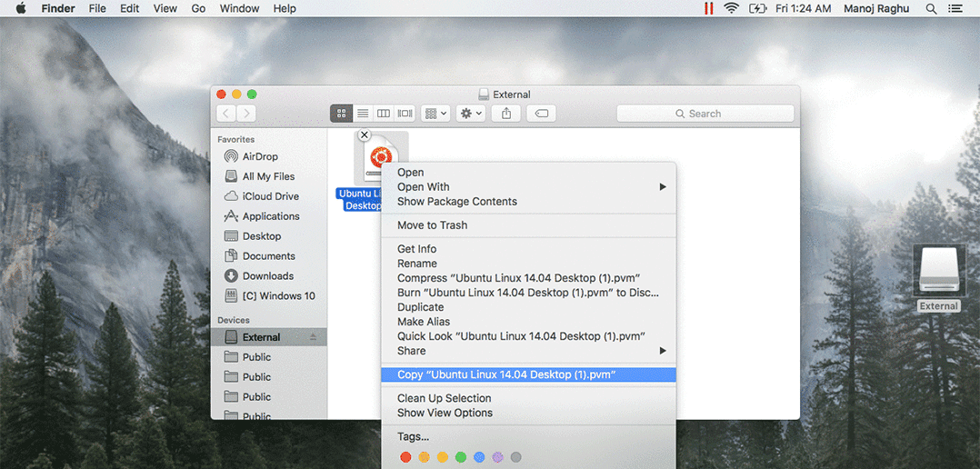Apply the blue tag color
980x469 pixels.
pos(479,457)
